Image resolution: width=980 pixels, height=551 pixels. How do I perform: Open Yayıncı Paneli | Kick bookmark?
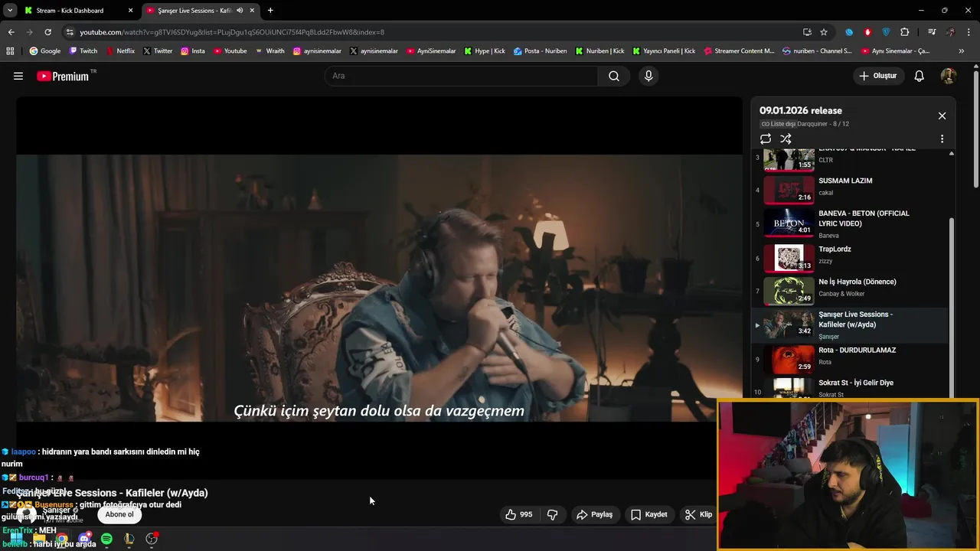click(x=663, y=51)
